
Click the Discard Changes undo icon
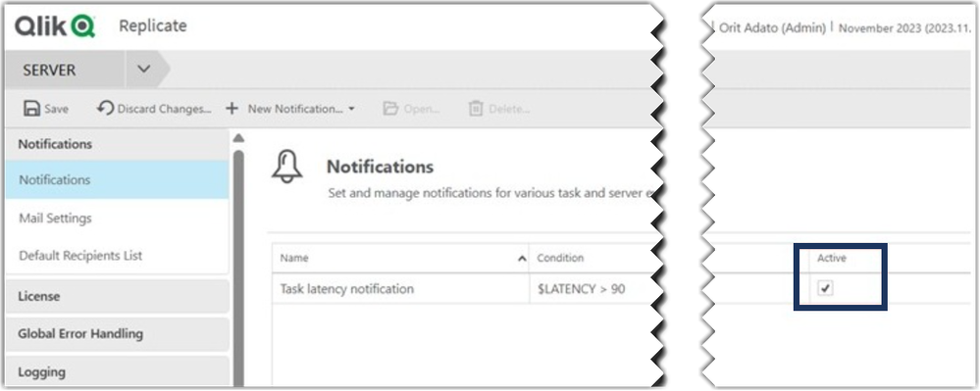click(105, 108)
